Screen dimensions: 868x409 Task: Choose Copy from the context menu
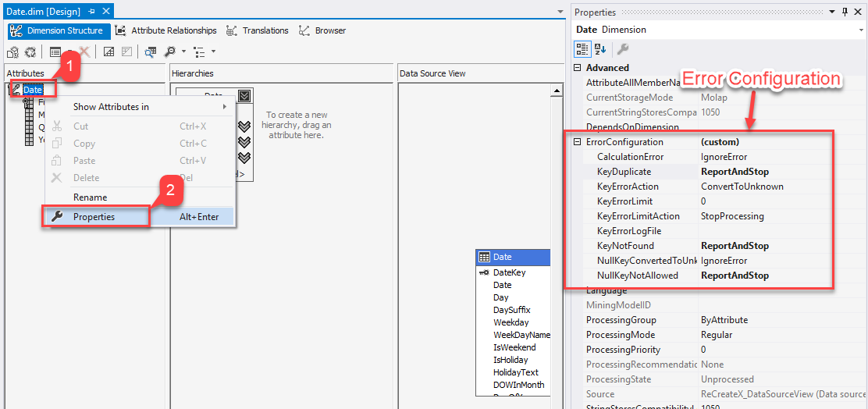coord(141,144)
